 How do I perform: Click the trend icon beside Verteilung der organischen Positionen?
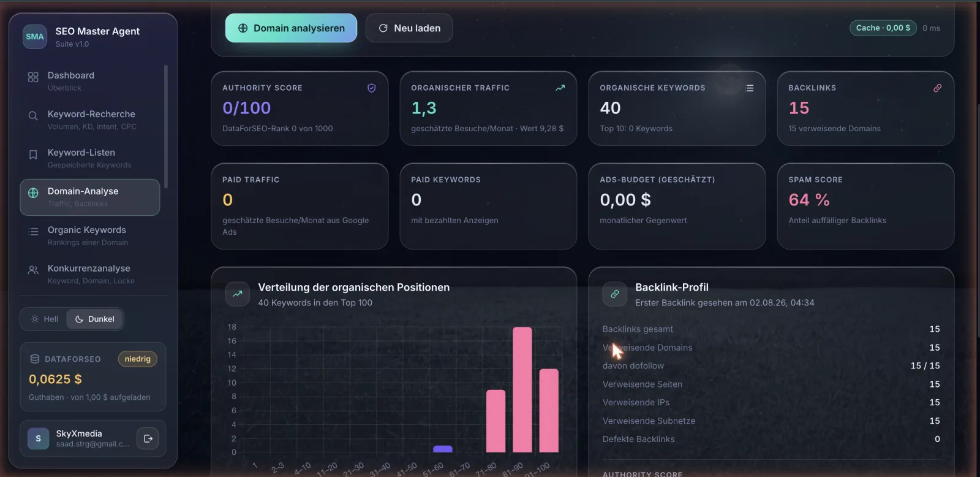coord(237,294)
